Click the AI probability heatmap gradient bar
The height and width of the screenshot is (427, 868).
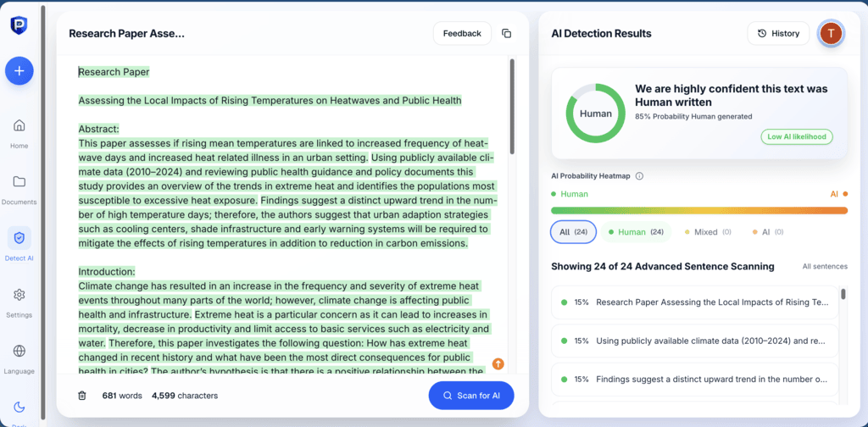tap(699, 210)
